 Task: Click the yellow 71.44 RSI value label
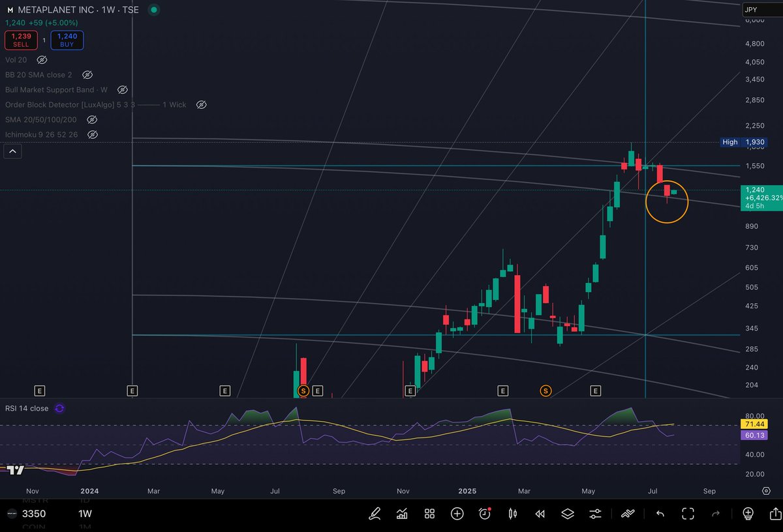(x=754, y=424)
